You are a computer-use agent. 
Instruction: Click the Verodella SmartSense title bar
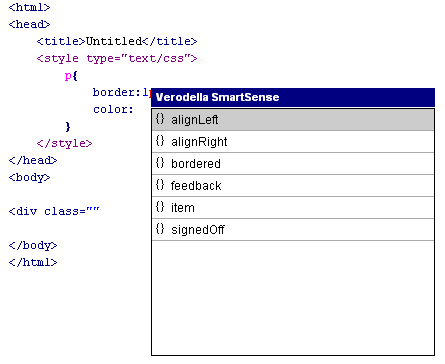pyautogui.click(x=293, y=97)
